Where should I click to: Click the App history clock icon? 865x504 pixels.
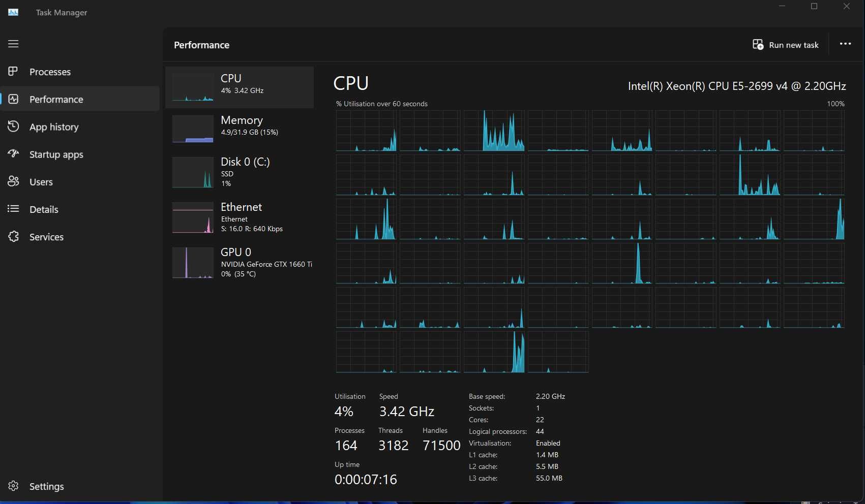click(x=13, y=126)
